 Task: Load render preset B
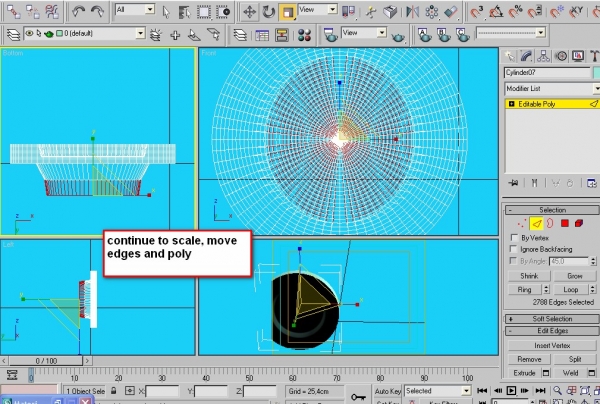click(x=443, y=35)
